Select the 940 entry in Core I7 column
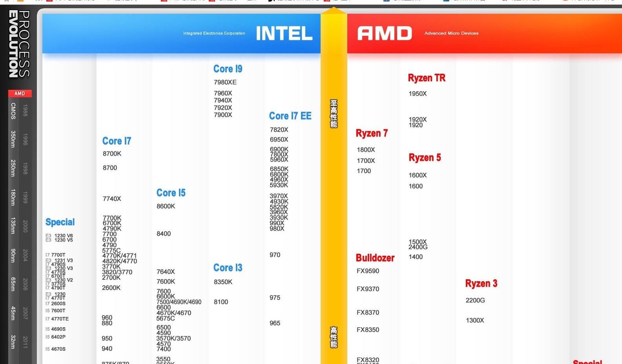Viewport: 622px width, 364px height. [107, 349]
